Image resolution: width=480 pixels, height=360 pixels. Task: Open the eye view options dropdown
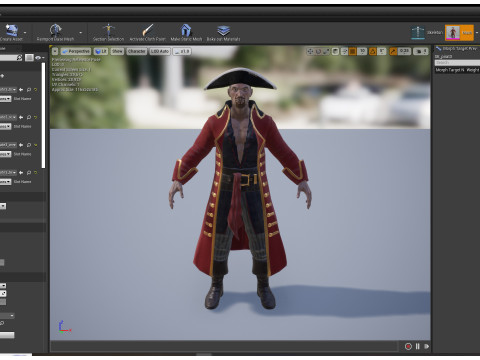tap(40, 58)
